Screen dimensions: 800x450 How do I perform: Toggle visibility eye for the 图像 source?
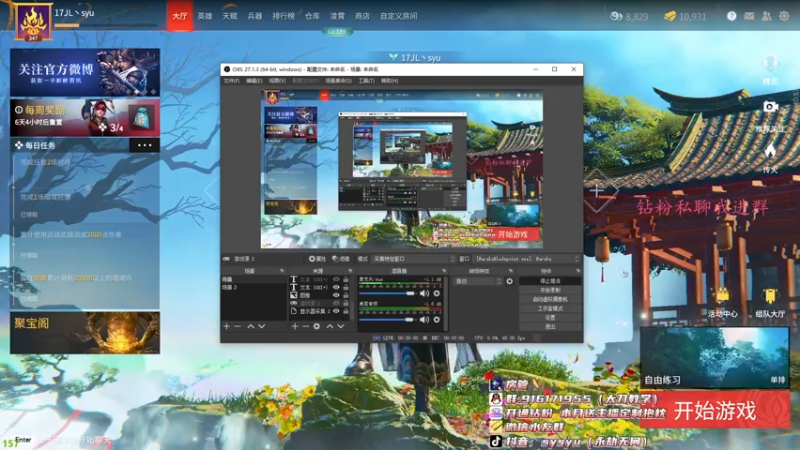[336, 295]
